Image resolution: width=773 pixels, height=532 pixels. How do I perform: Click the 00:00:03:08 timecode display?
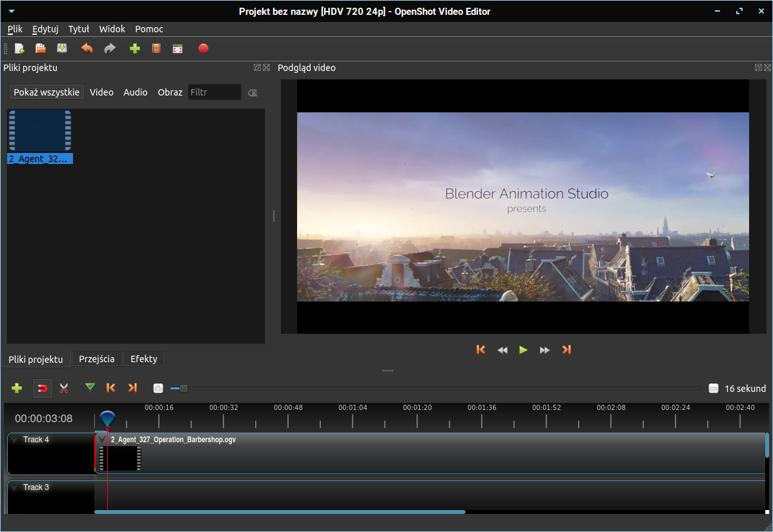point(43,418)
